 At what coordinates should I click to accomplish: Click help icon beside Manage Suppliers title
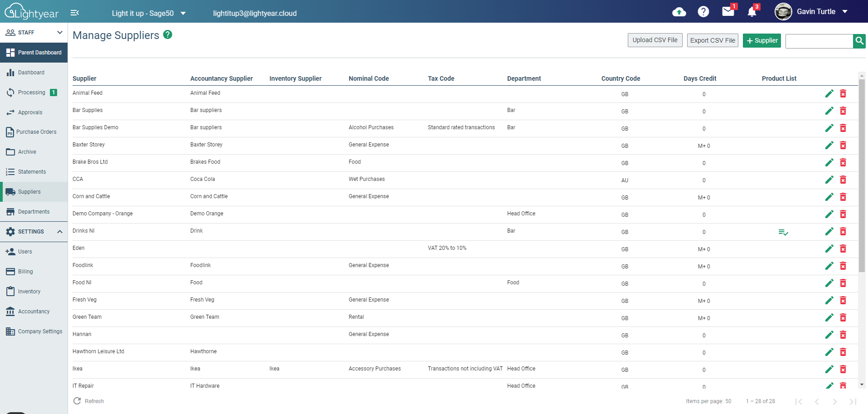click(x=168, y=34)
